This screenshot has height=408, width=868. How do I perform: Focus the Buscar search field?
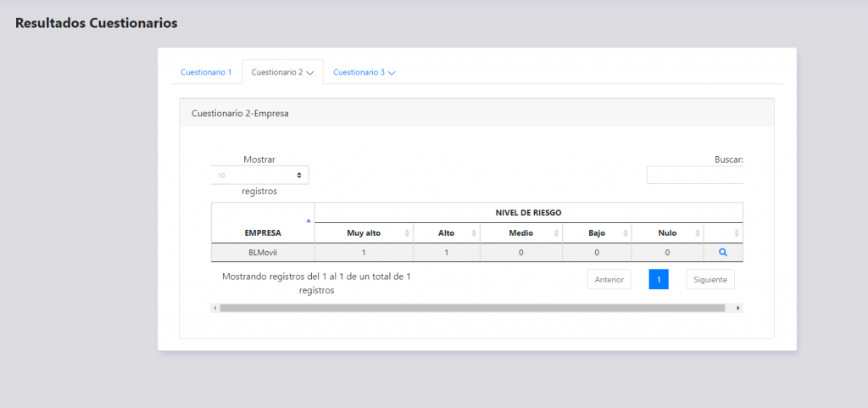click(695, 175)
